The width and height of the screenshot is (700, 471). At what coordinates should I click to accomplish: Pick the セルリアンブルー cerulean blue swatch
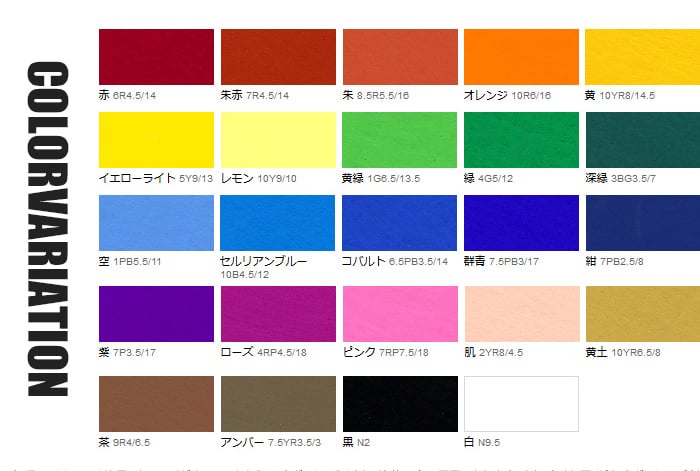[x=277, y=223]
